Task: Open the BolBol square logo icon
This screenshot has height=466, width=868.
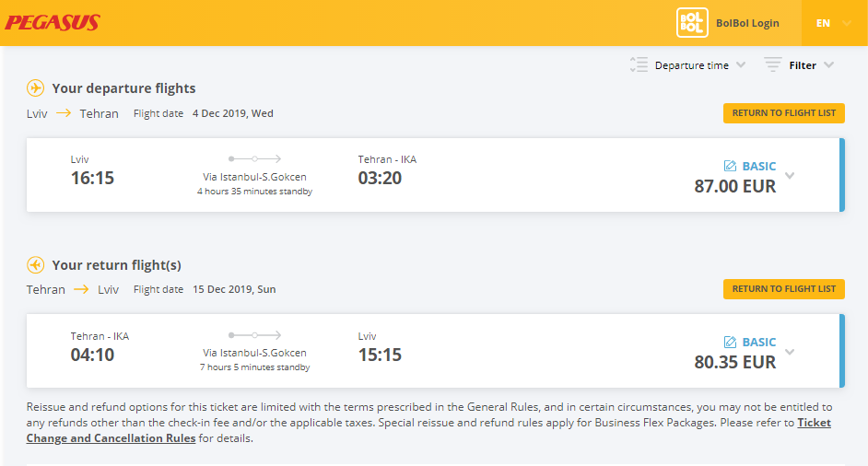Action: (x=692, y=23)
